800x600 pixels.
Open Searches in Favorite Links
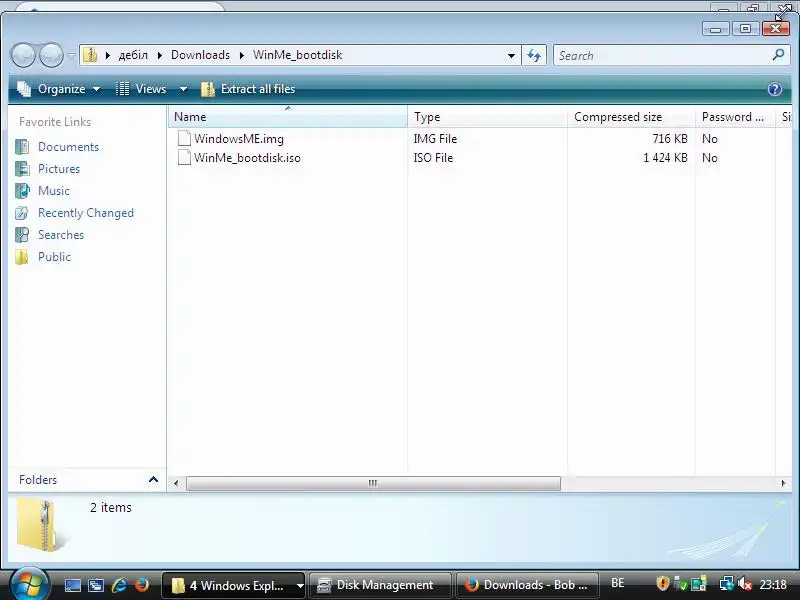[61, 235]
